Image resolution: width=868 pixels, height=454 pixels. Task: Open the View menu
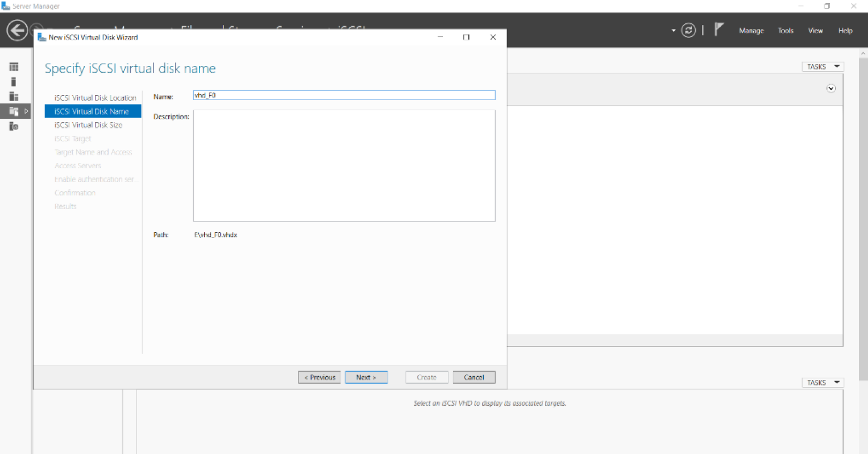click(815, 31)
